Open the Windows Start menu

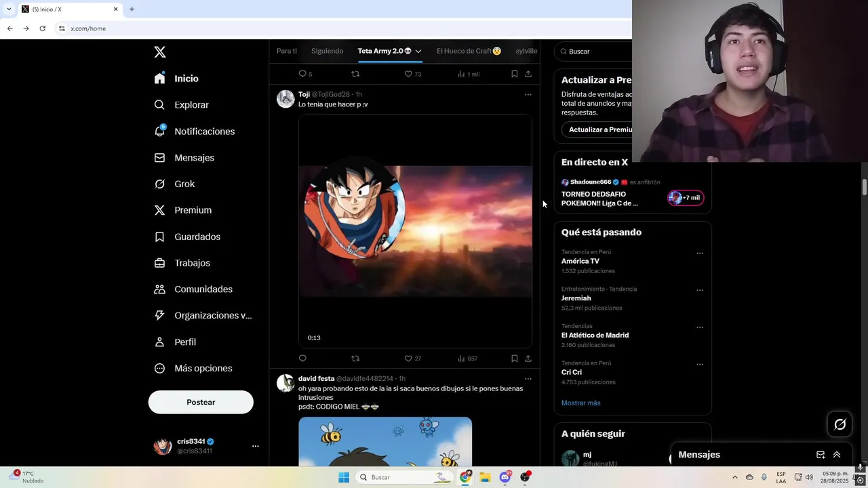coord(344,477)
